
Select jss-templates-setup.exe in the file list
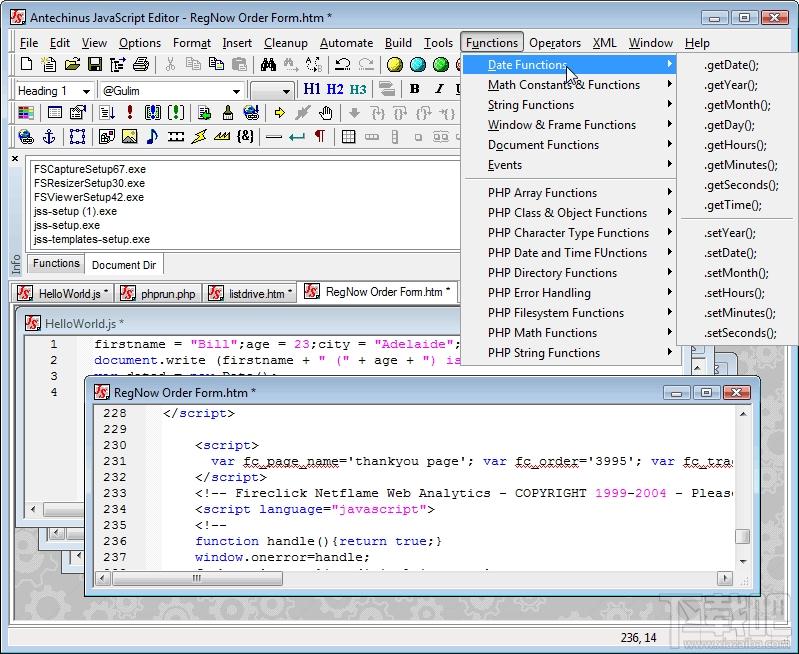point(92,240)
